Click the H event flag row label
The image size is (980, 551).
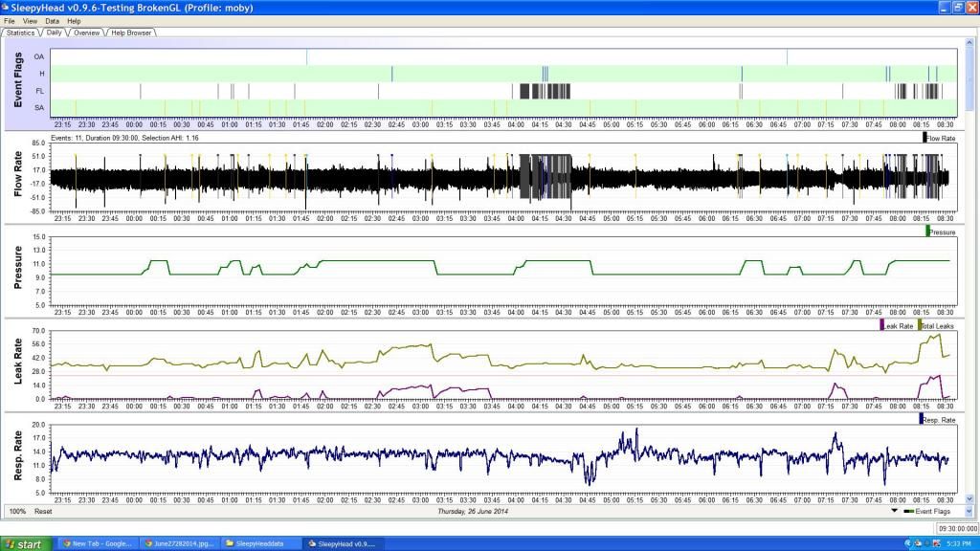click(42, 74)
